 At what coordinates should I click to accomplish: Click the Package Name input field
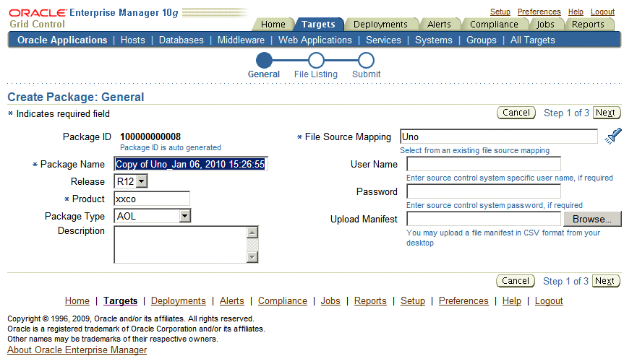point(191,164)
